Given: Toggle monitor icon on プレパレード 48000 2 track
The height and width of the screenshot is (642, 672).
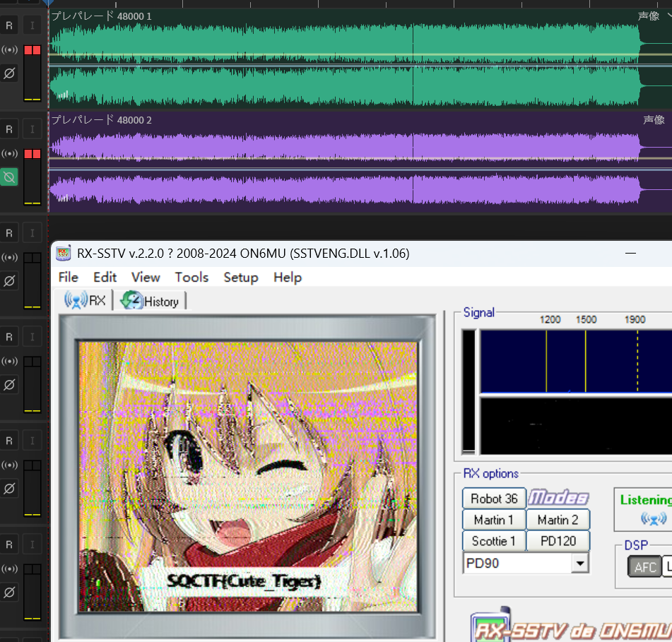Looking at the screenshot, I should tap(9, 153).
